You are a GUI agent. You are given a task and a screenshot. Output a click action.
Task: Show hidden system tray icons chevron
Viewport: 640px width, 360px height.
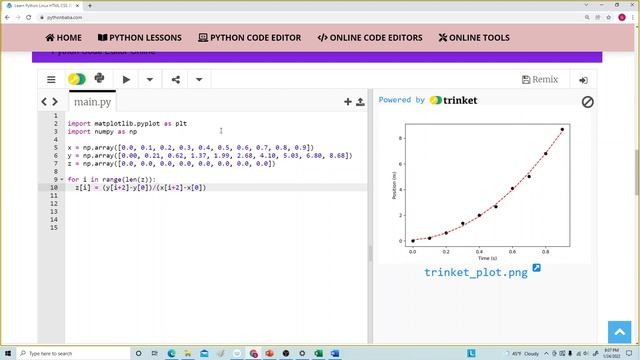tap(546, 353)
